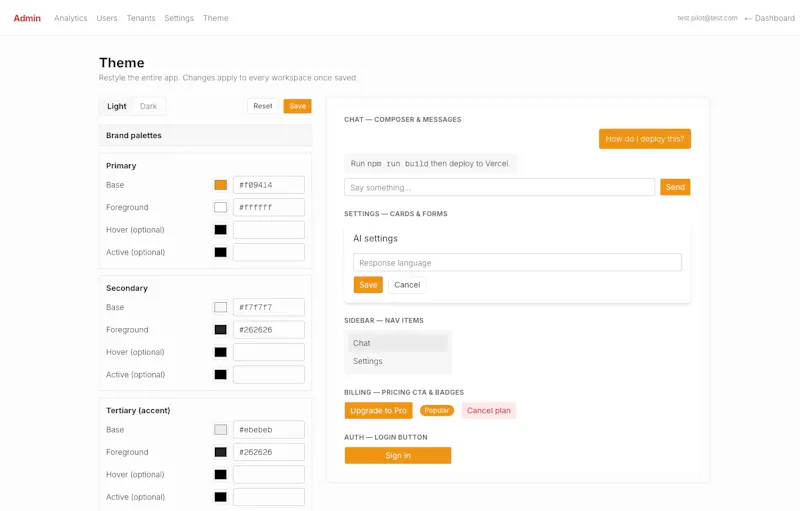
Task: Open Secondary Foreground color swatch
Action: click(220, 329)
